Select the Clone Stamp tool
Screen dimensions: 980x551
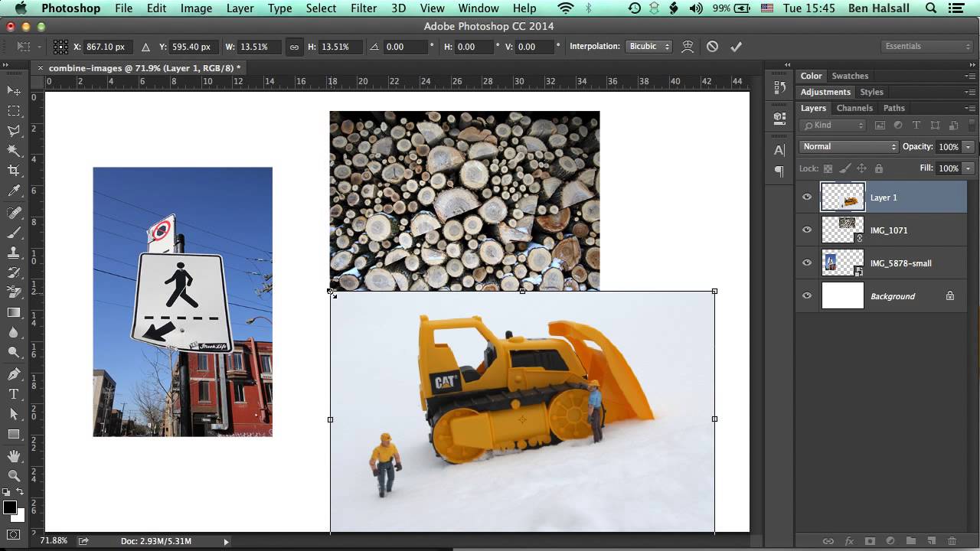click(x=14, y=253)
